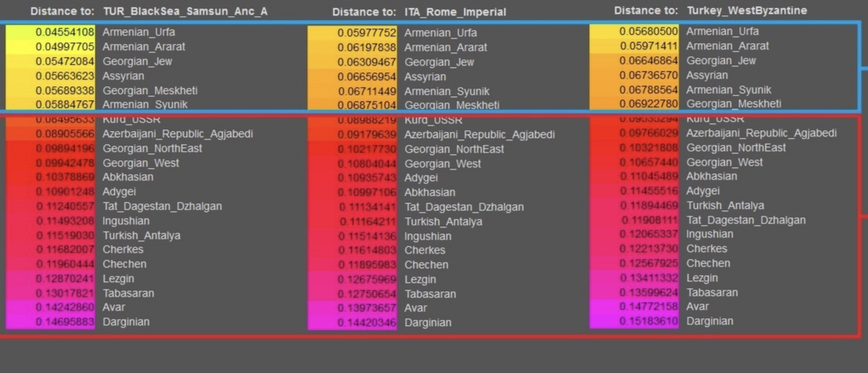This screenshot has width=868, height=373.
Task: Click Azerbaijani_Republic_Agjabedi under ITA_Rome_Imperial
Action: [x=479, y=135]
